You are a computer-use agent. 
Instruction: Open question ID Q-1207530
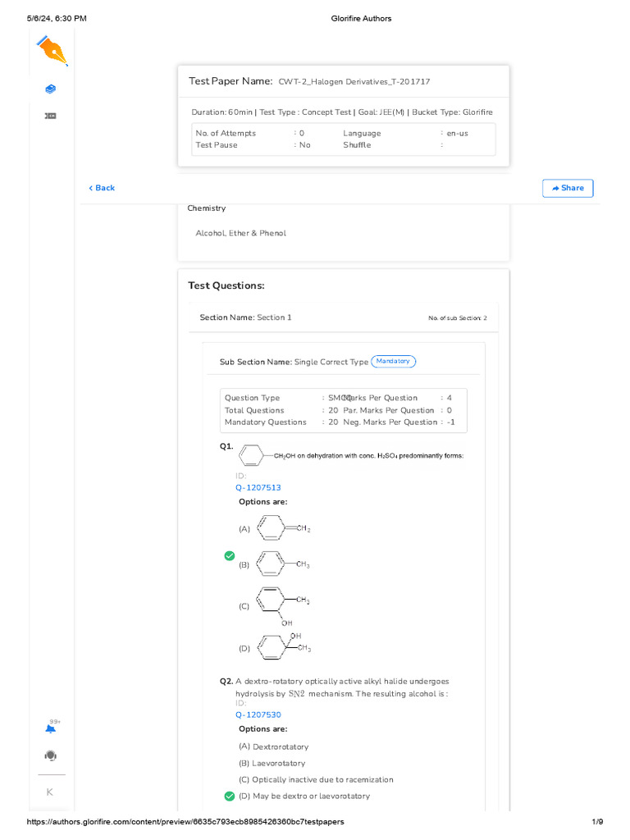[258, 714]
